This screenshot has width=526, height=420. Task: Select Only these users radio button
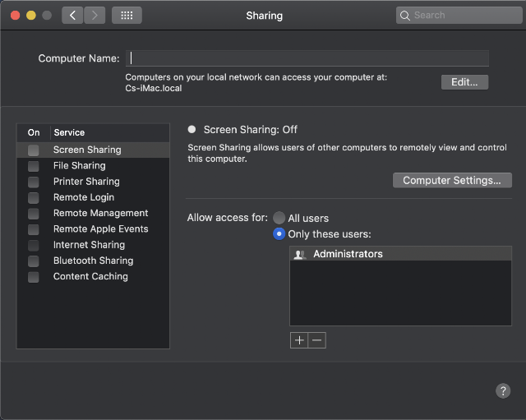(x=279, y=233)
